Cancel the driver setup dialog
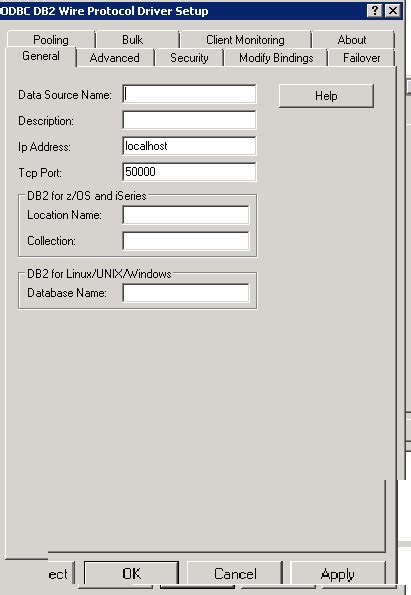This screenshot has height=595, width=411. 235,573
